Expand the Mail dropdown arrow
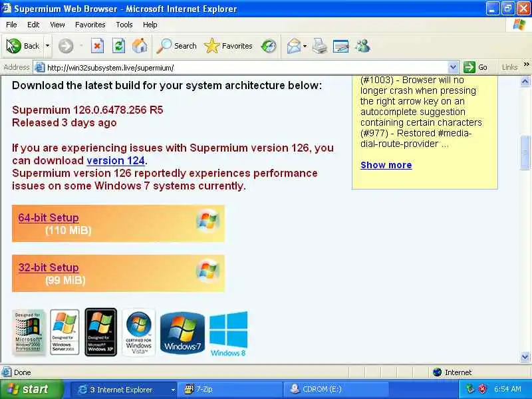Image resolution: width=532 pixels, height=399 pixels. point(305,46)
